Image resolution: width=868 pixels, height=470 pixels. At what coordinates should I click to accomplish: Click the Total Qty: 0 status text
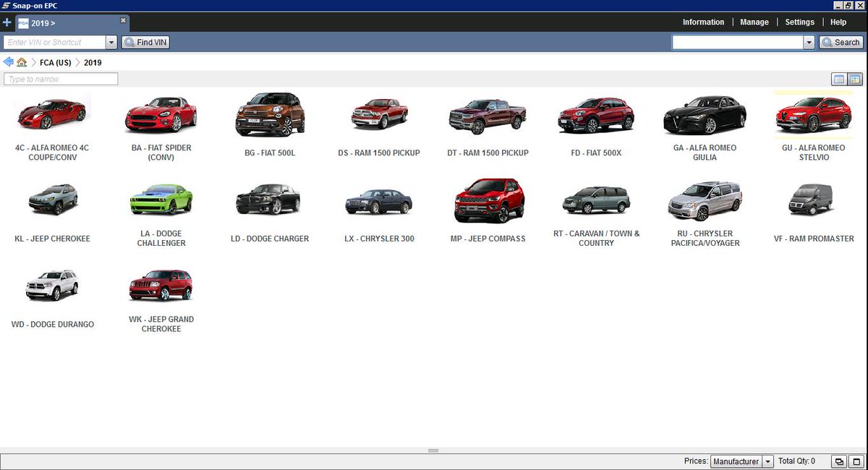(796, 461)
